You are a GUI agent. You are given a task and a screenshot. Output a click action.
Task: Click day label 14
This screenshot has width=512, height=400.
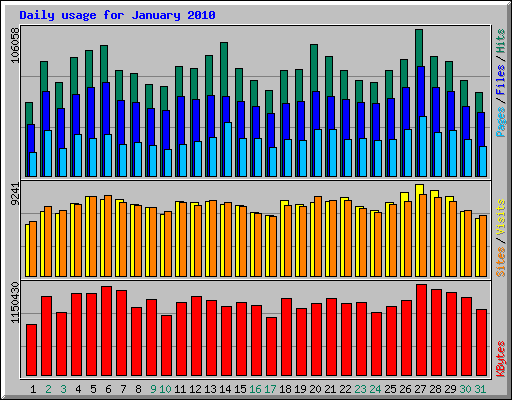(225, 389)
